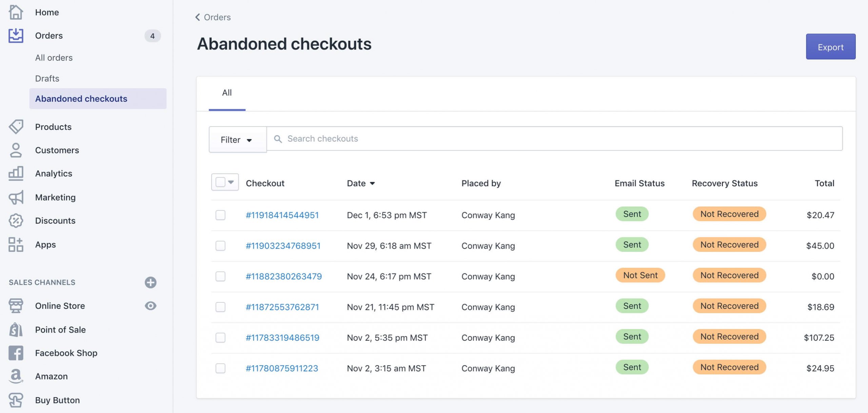
Task: Click the Placed by column header
Action: click(481, 183)
